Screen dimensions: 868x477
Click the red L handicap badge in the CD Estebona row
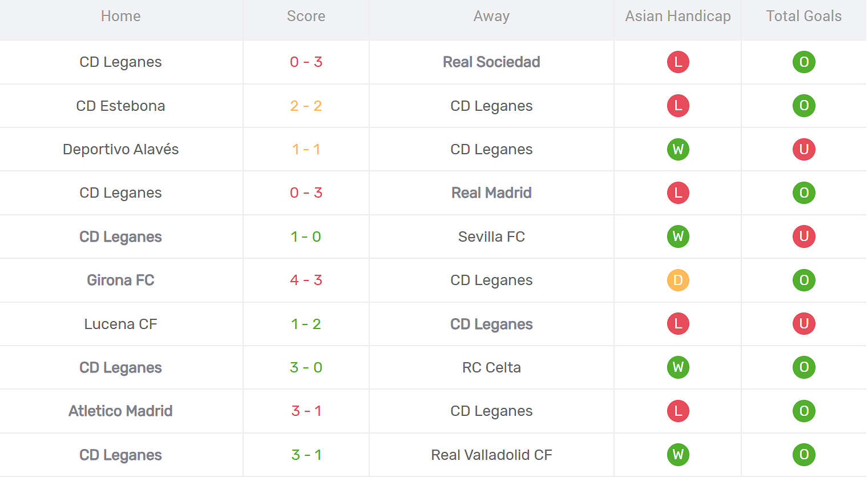click(678, 106)
